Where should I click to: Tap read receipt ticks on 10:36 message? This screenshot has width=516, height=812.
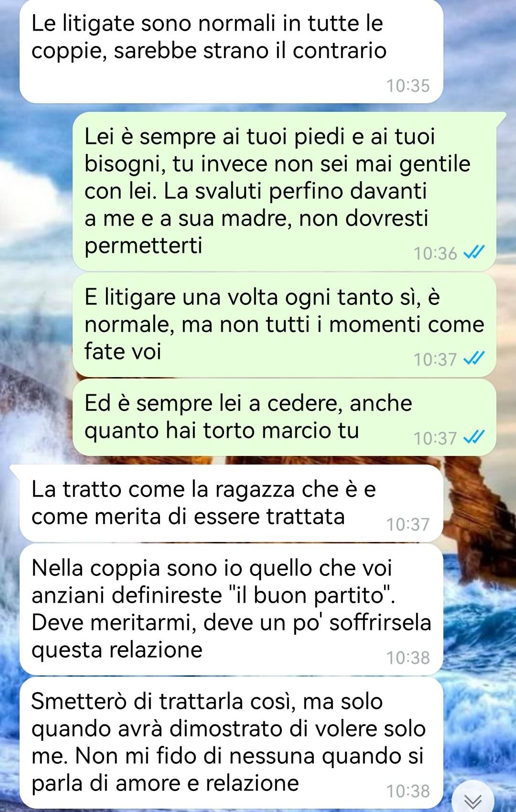[474, 252]
